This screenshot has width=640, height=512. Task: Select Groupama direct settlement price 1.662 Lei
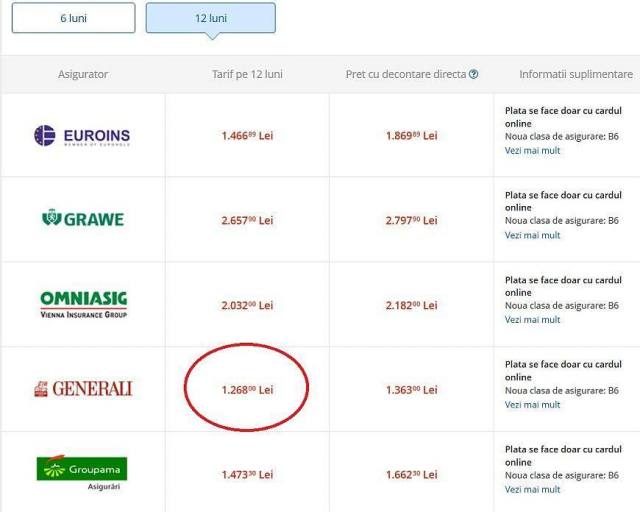411,474
